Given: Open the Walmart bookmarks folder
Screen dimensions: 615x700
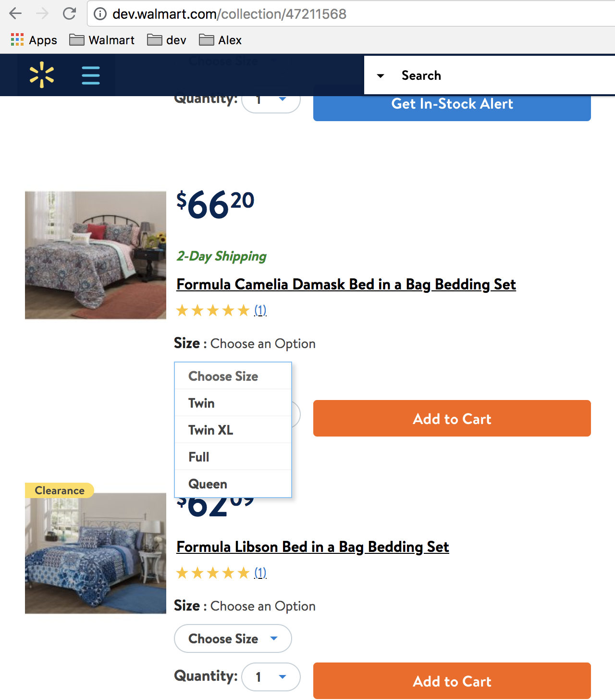Looking at the screenshot, I should point(102,40).
